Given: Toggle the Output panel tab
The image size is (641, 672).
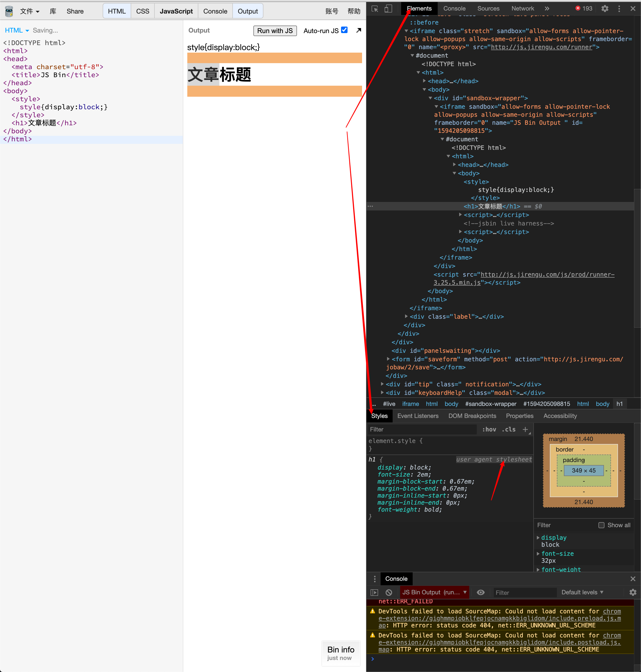Looking at the screenshot, I should pos(248,11).
